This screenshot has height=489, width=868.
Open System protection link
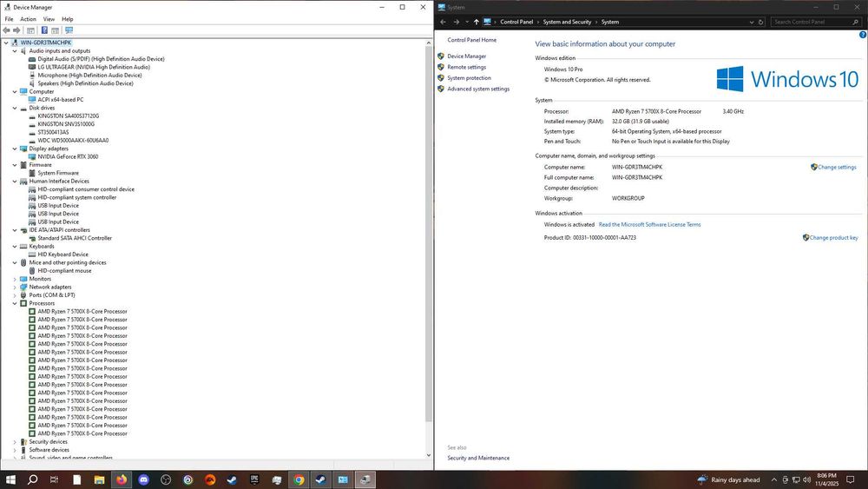tap(469, 78)
